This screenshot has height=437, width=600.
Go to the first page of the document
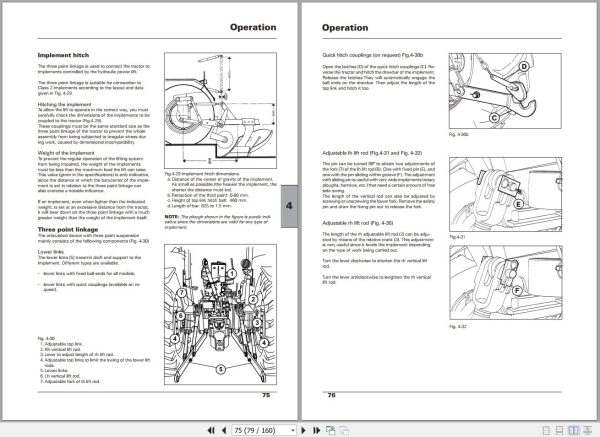211,430
